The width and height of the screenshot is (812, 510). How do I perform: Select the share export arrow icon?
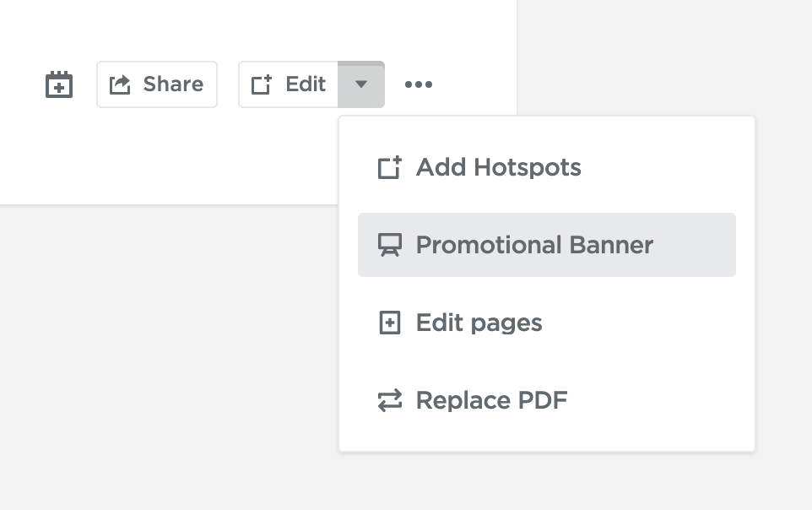pos(118,84)
